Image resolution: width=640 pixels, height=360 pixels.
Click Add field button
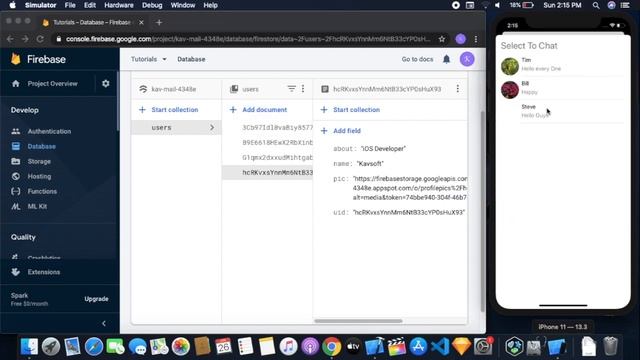coord(341,131)
